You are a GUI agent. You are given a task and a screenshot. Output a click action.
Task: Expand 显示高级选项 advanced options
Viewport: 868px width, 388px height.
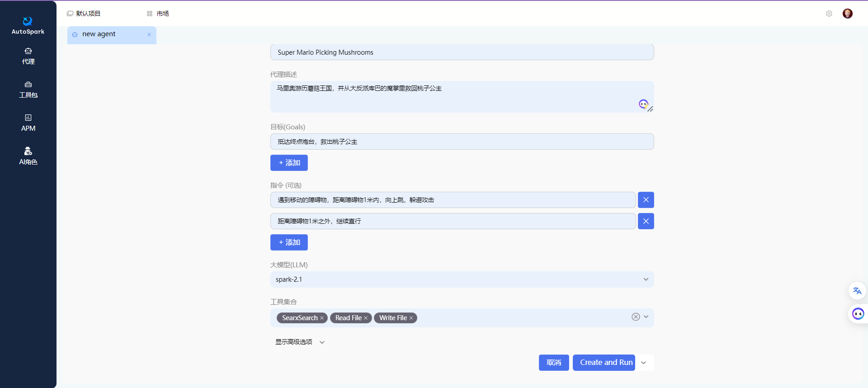[300, 342]
